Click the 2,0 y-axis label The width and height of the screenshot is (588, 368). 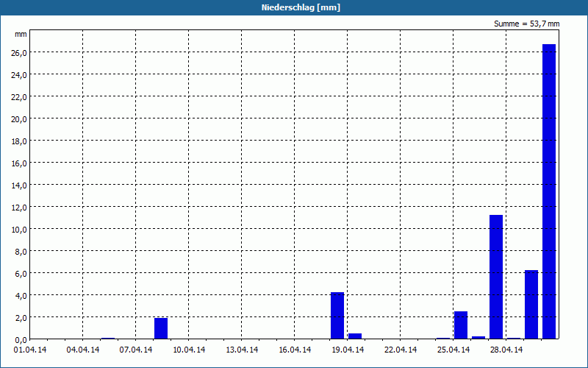pyautogui.click(x=21, y=318)
